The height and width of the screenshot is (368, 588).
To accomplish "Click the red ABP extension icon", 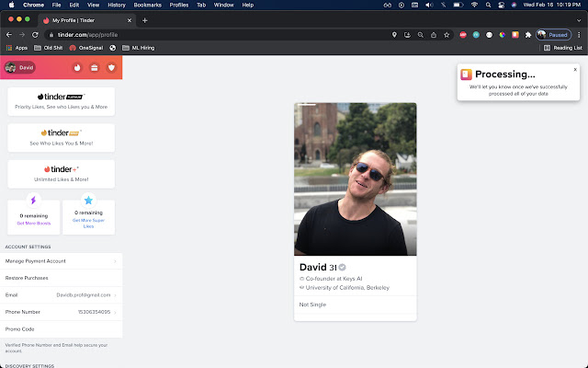I will click(463, 35).
